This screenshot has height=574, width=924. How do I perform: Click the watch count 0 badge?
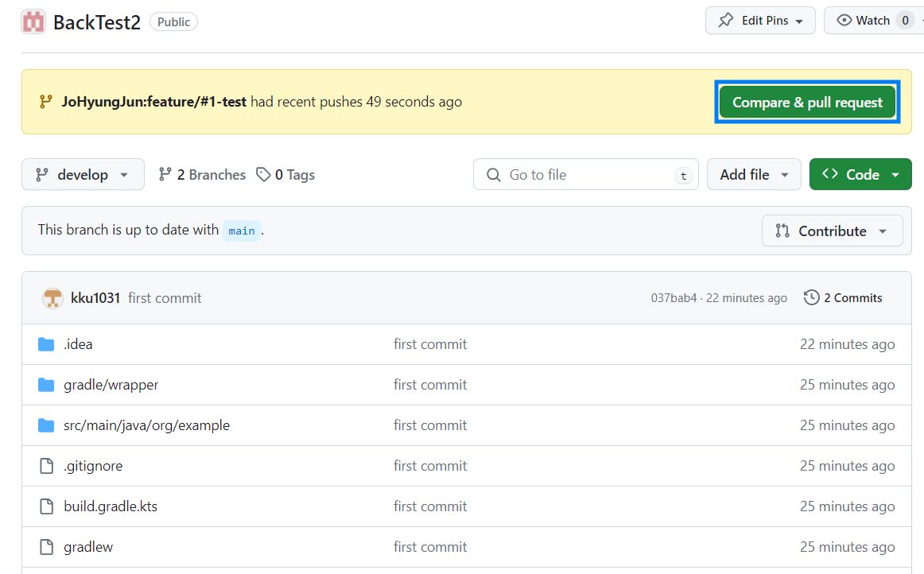tap(905, 21)
